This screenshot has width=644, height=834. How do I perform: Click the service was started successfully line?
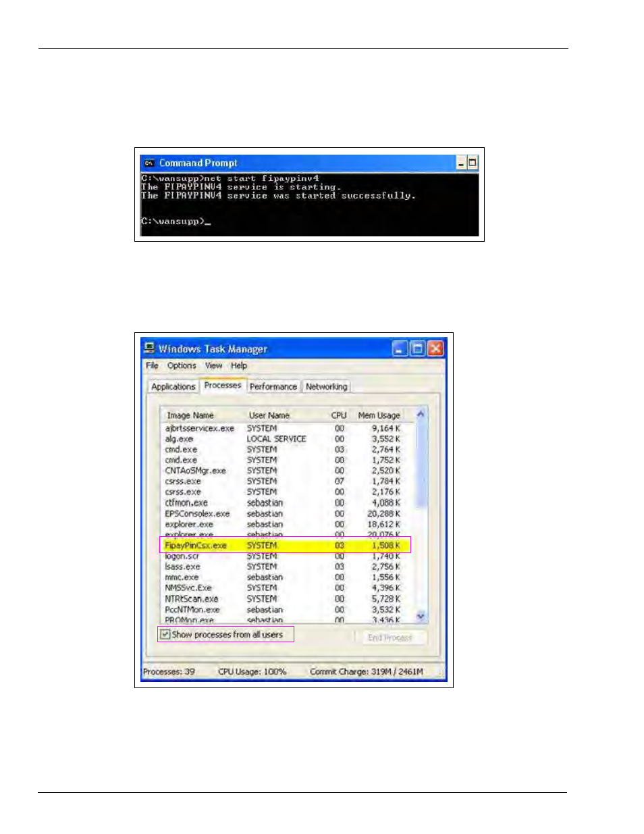click(278, 196)
